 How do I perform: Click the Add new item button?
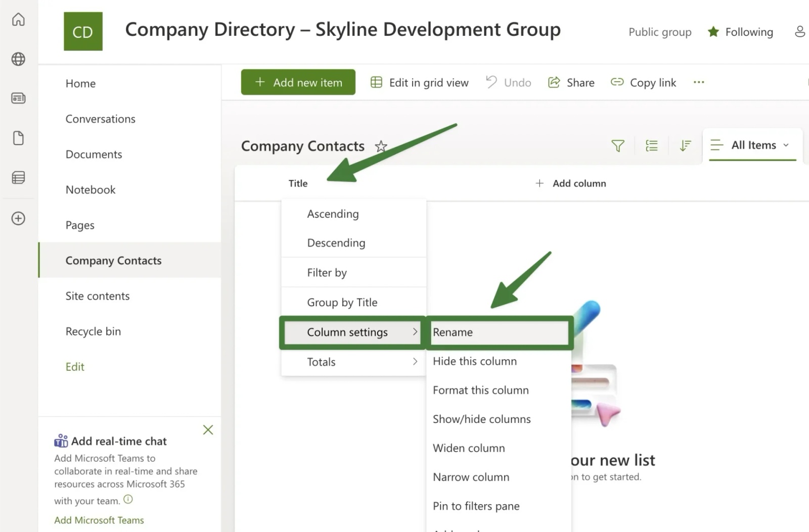coord(298,82)
